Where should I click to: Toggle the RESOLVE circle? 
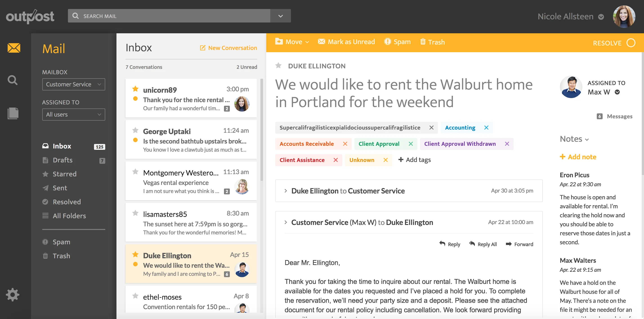tap(631, 43)
